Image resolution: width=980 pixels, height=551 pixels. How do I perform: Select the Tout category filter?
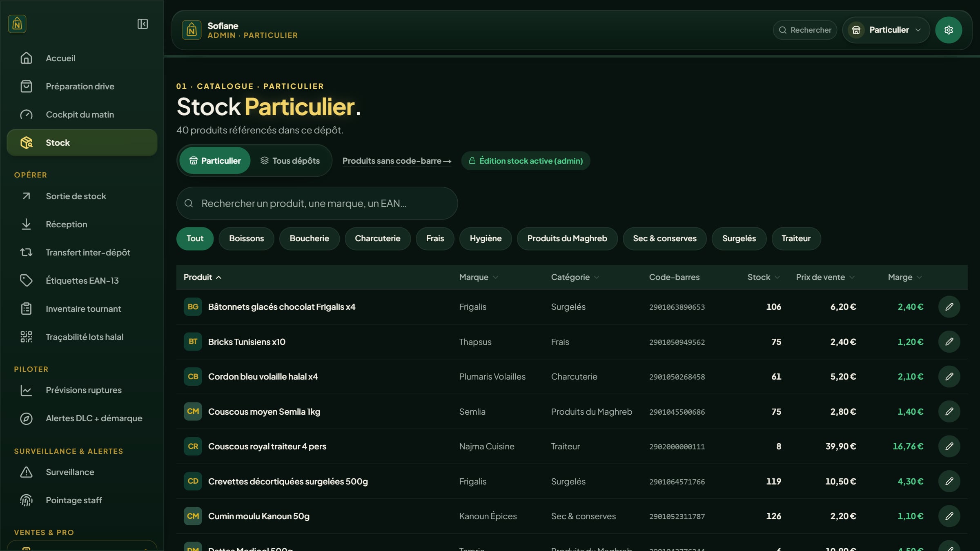pos(195,239)
